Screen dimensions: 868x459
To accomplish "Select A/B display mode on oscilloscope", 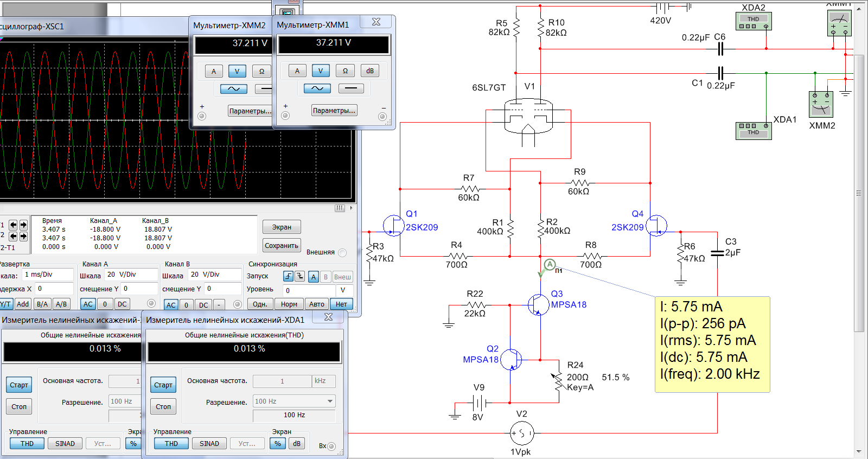I will (61, 304).
